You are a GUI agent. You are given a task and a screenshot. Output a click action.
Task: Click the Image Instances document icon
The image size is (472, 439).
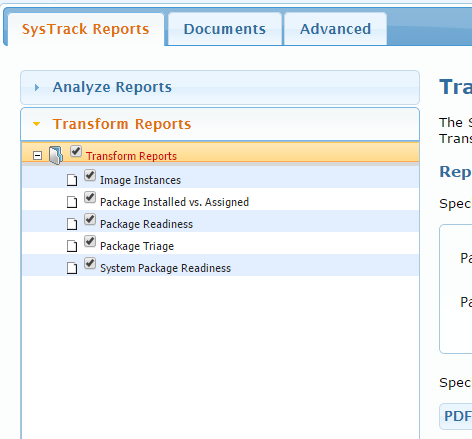pos(72,180)
